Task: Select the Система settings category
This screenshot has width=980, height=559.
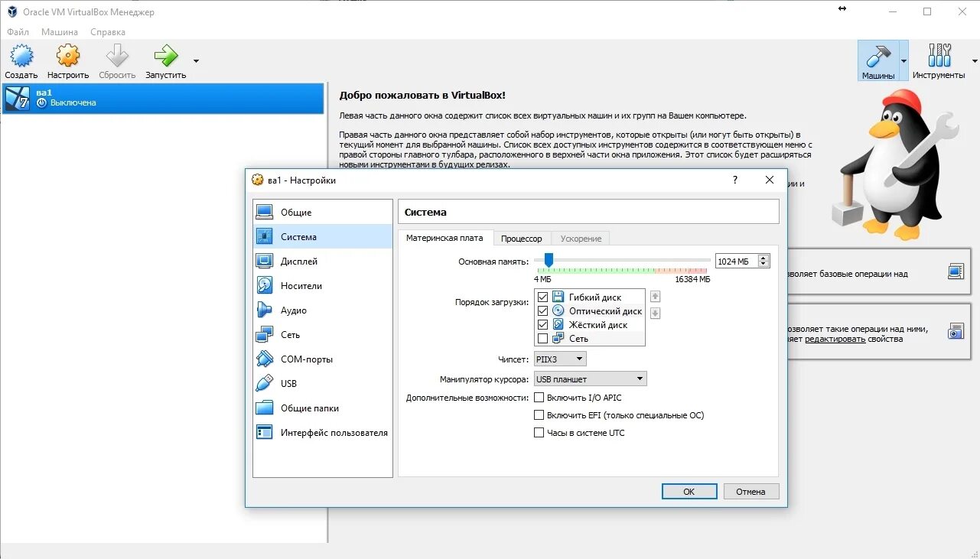Action: tap(323, 236)
